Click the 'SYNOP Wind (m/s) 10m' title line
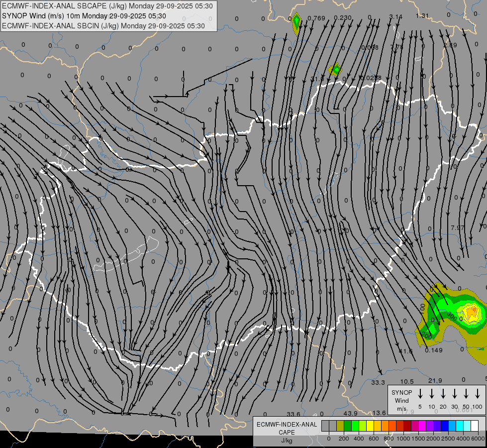487x448 pixels. [84, 16]
